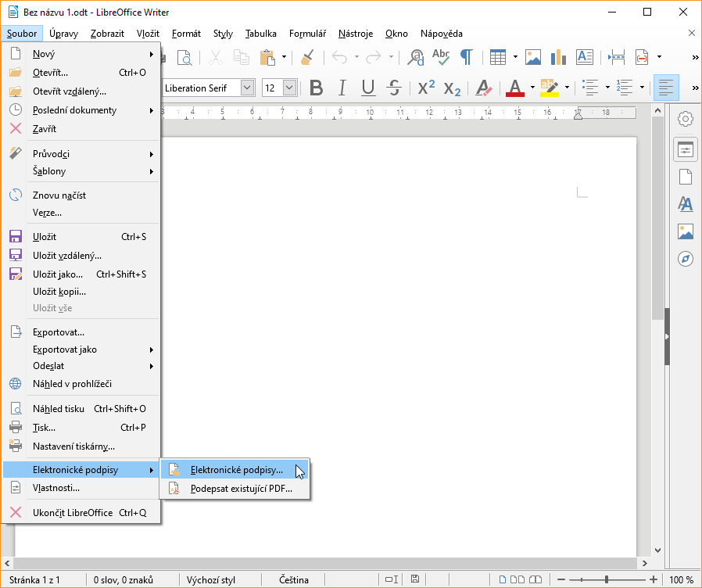Apply red font color swatch
Viewport: 702px width, 588px height.
[x=515, y=88]
